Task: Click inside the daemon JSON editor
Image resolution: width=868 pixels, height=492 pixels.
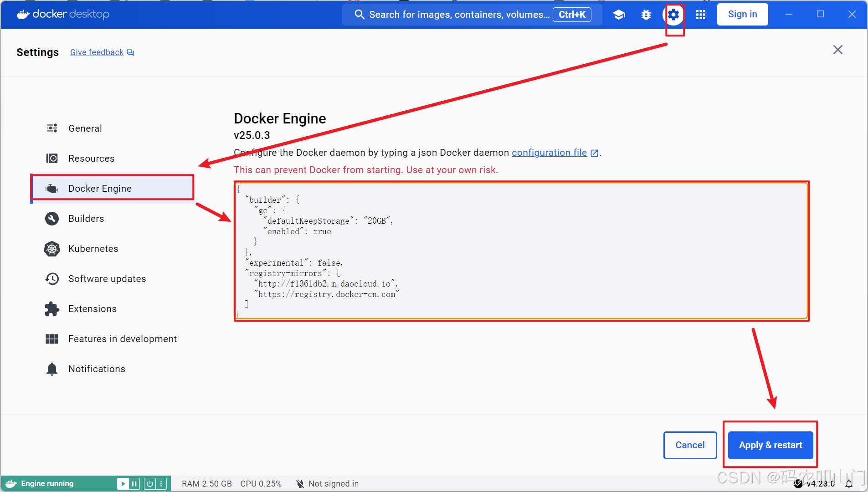Action: [521, 251]
